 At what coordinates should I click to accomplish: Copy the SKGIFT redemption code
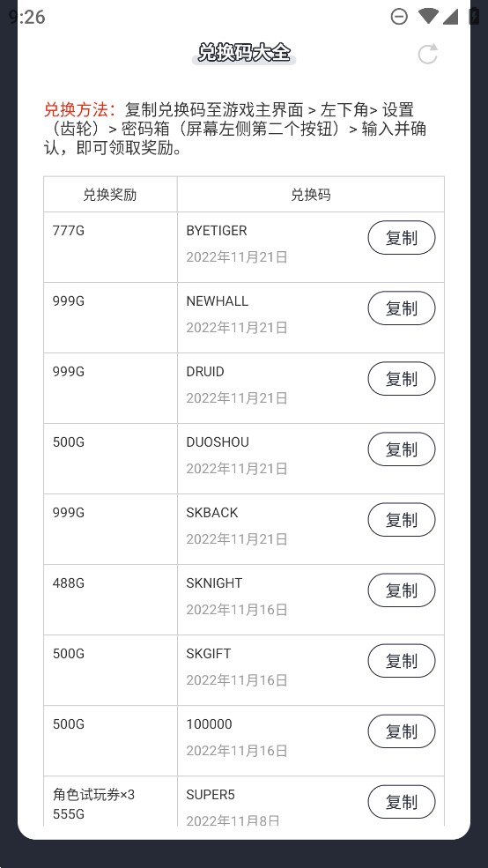[x=401, y=661]
